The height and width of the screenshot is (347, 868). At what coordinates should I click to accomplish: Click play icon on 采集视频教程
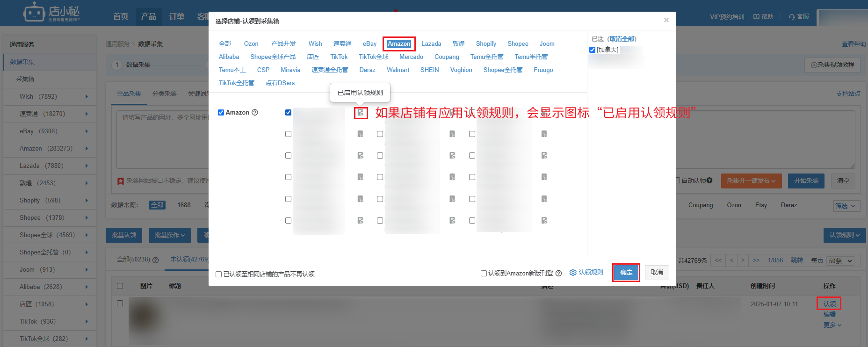pos(814,65)
